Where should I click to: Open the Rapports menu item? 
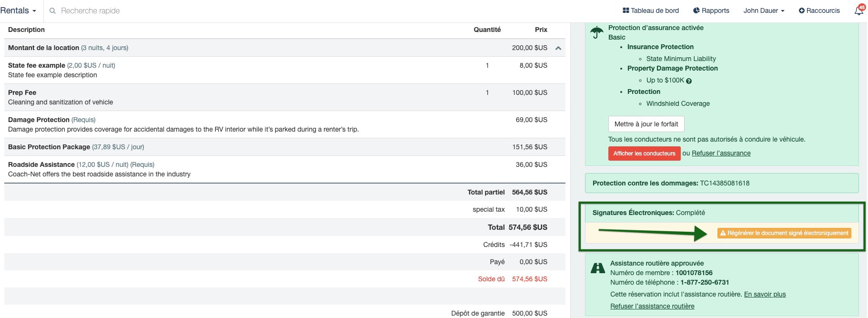tap(715, 10)
